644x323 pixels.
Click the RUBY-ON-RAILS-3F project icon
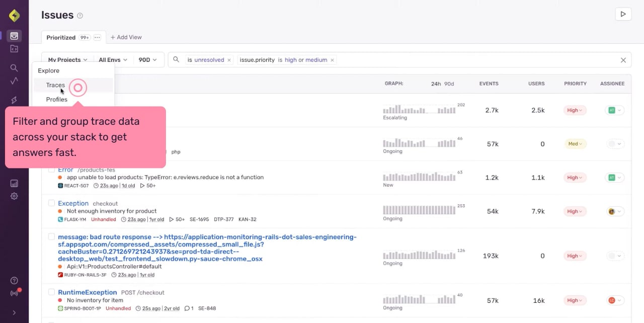tap(60, 275)
